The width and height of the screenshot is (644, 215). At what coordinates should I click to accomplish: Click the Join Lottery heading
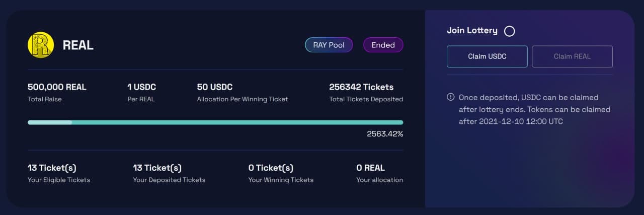click(472, 31)
